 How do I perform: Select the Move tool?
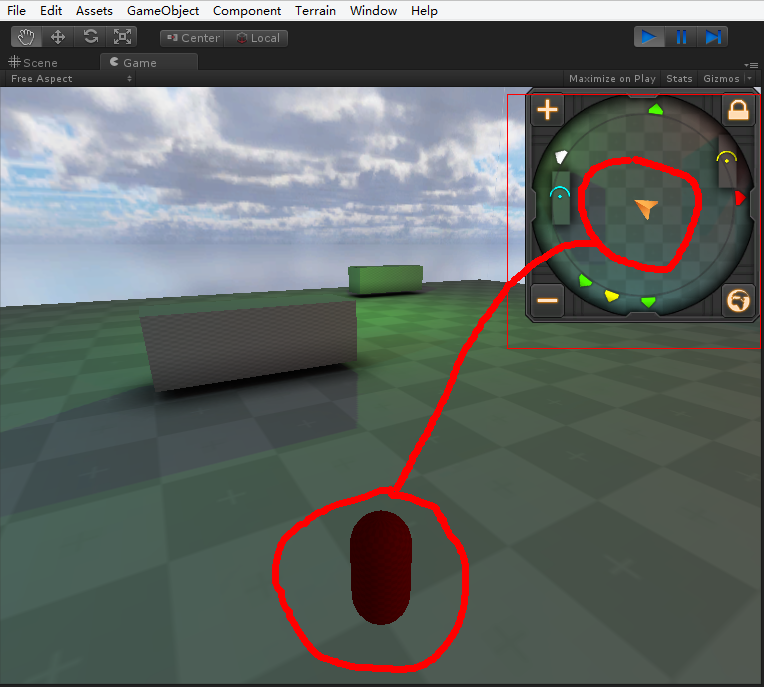[x=58, y=37]
